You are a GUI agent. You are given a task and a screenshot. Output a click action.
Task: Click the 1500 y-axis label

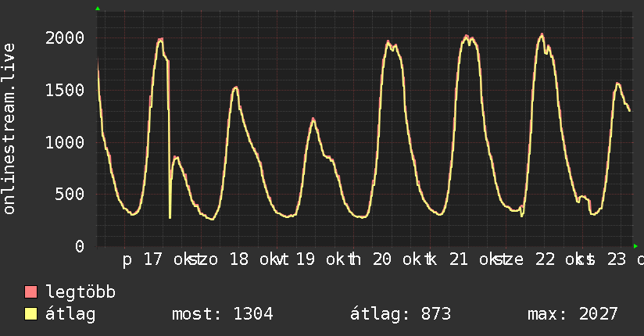coord(65,91)
